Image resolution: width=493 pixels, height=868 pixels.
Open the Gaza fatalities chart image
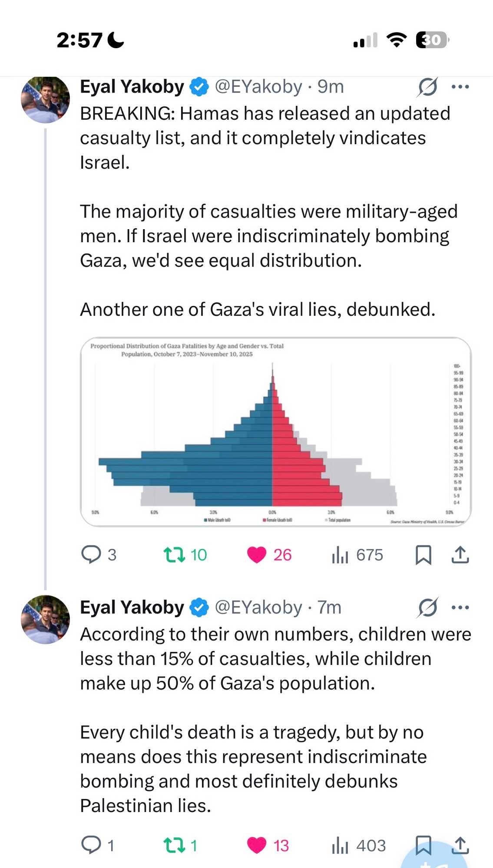(x=276, y=432)
